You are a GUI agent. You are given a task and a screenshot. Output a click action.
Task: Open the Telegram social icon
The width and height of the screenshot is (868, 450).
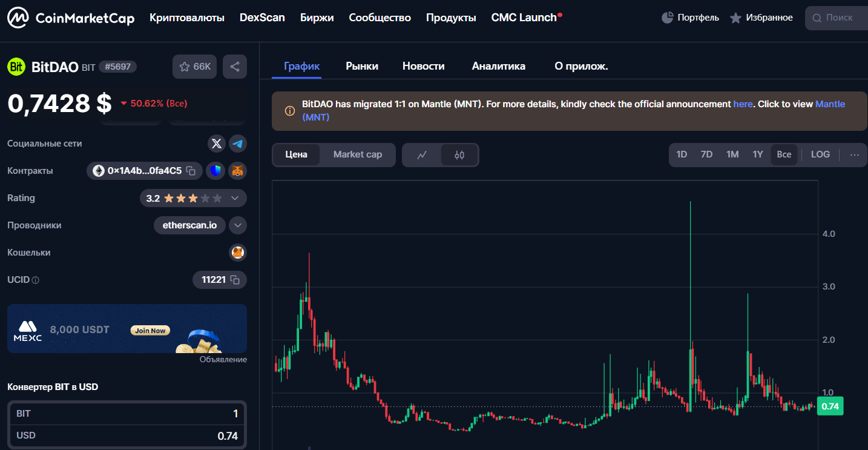point(238,144)
